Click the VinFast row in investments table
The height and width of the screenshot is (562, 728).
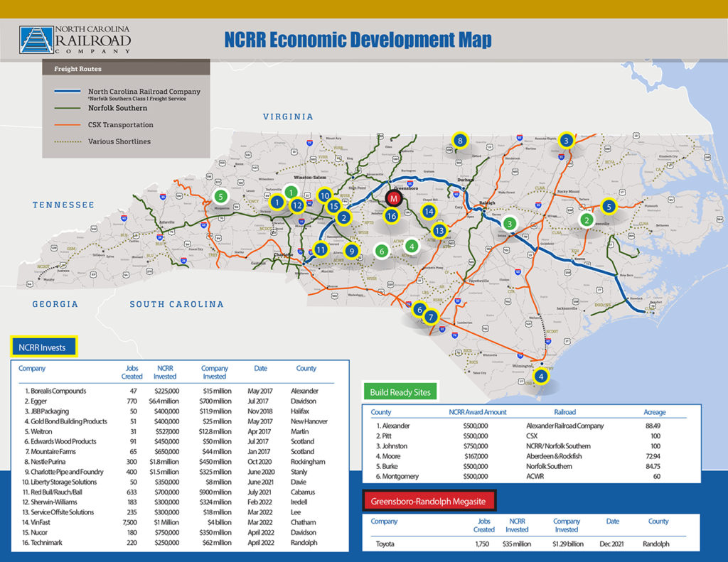click(x=178, y=522)
